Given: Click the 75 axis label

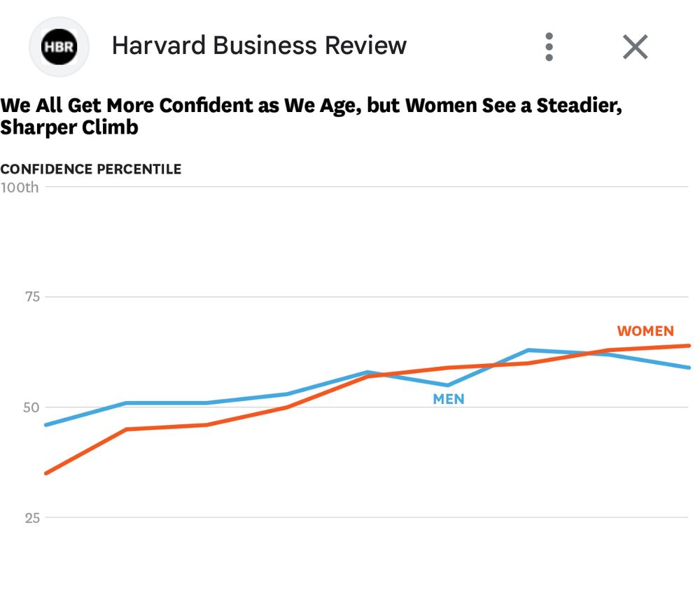Looking at the screenshot, I should coord(31,297).
